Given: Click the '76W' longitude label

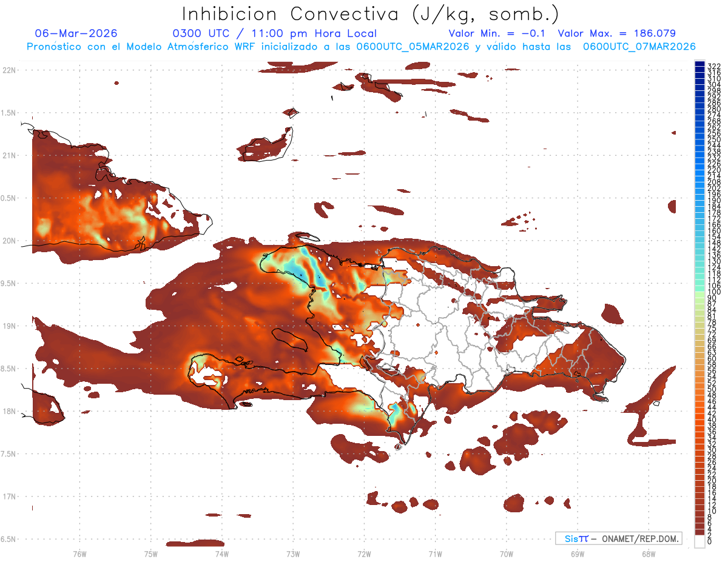Looking at the screenshot, I should pos(79,554).
